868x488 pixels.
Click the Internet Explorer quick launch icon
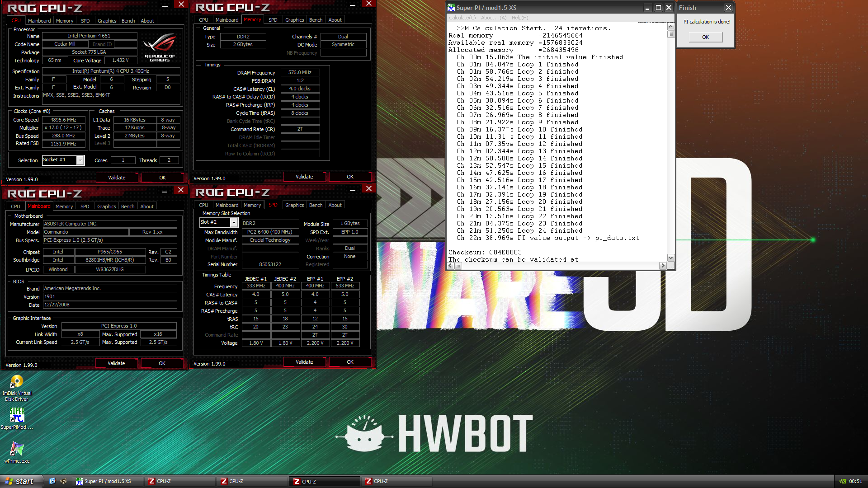[52, 481]
